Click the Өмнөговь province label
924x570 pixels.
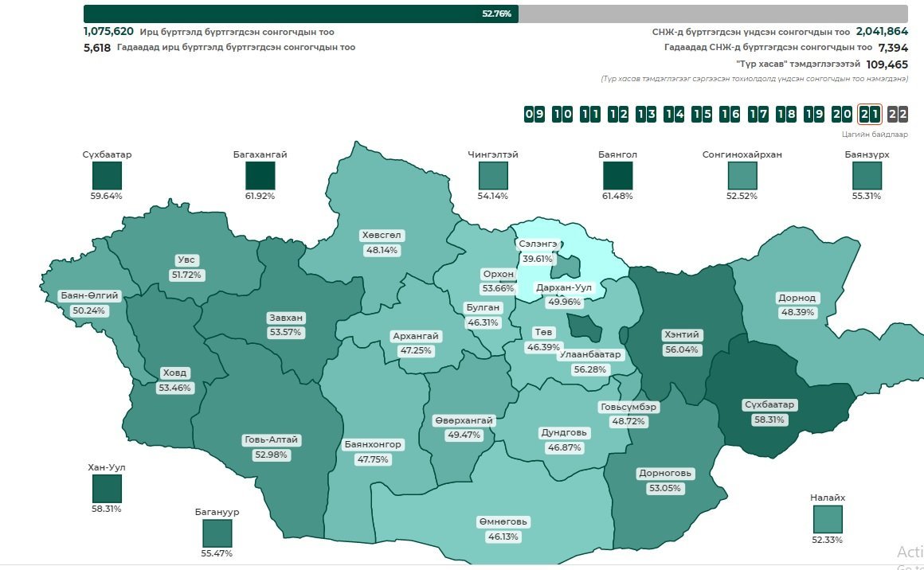503,522
